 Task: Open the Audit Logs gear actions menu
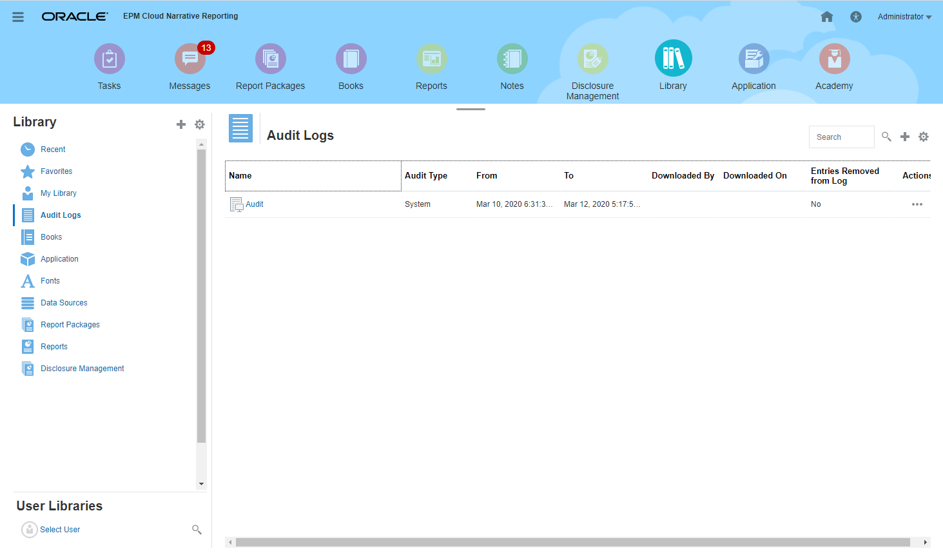click(x=924, y=137)
